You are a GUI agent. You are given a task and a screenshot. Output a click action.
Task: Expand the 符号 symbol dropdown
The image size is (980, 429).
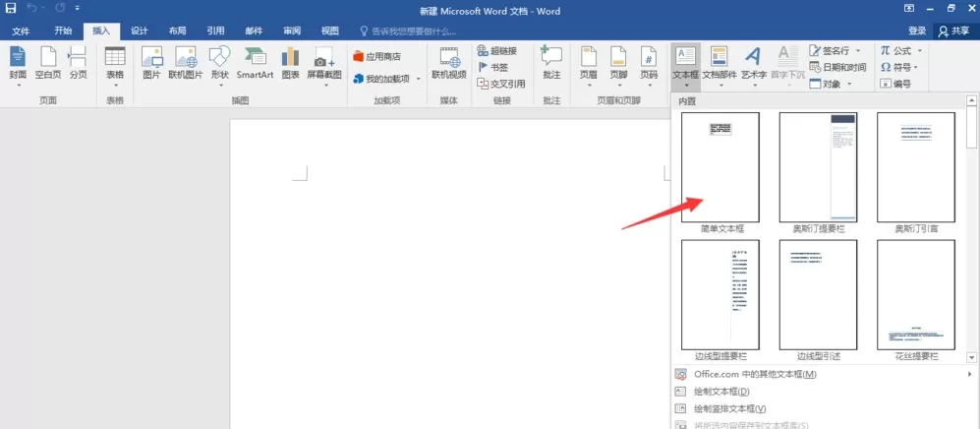(916, 67)
